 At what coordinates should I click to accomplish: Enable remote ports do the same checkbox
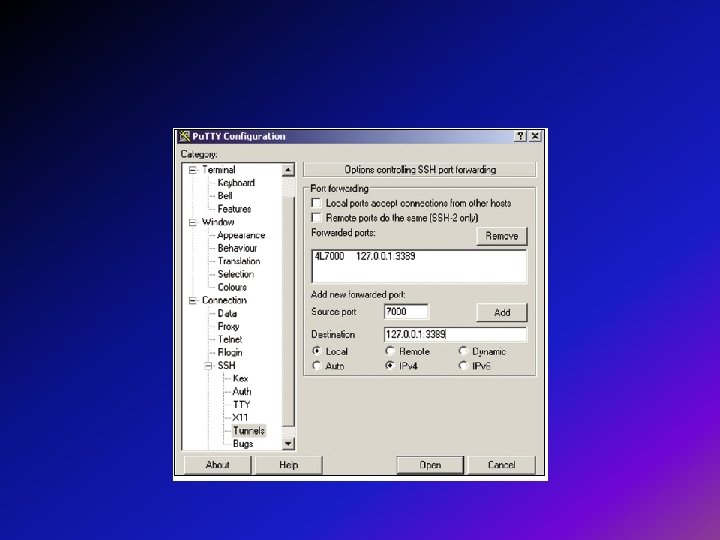(x=316, y=218)
